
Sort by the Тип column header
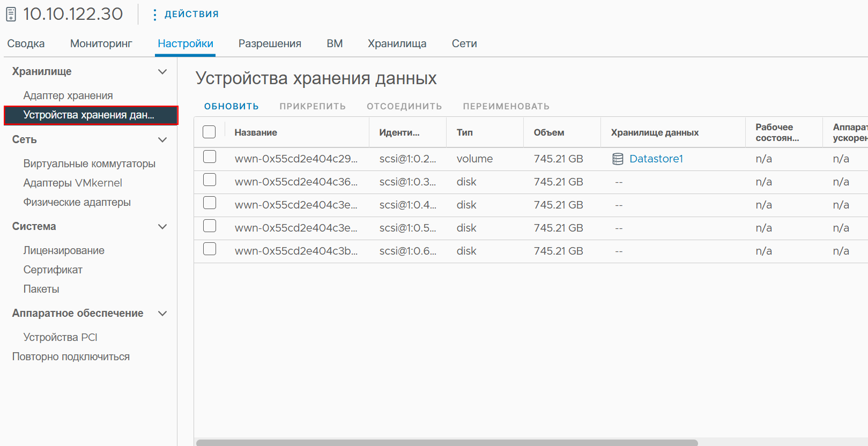click(465, 132)
